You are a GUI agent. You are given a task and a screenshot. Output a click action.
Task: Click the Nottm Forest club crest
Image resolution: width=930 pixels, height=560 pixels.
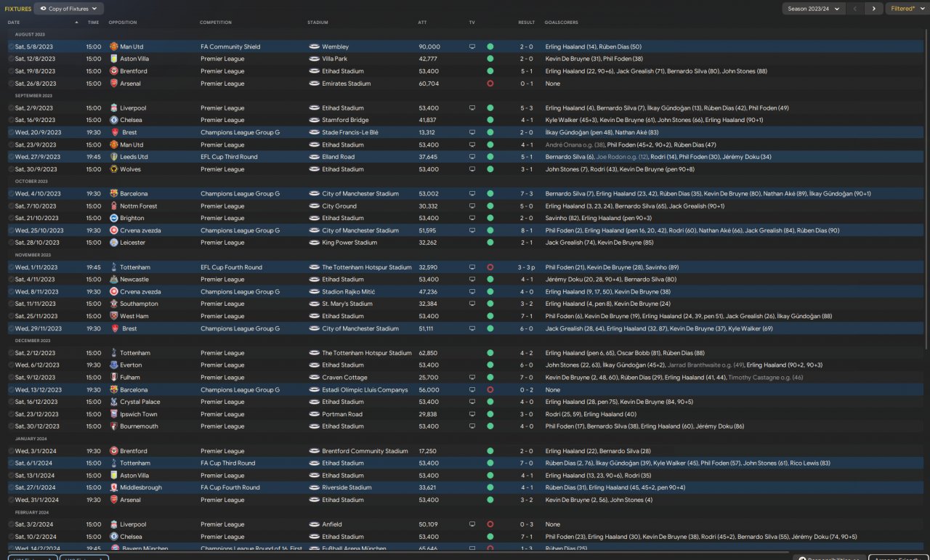[x=113, y=206]
